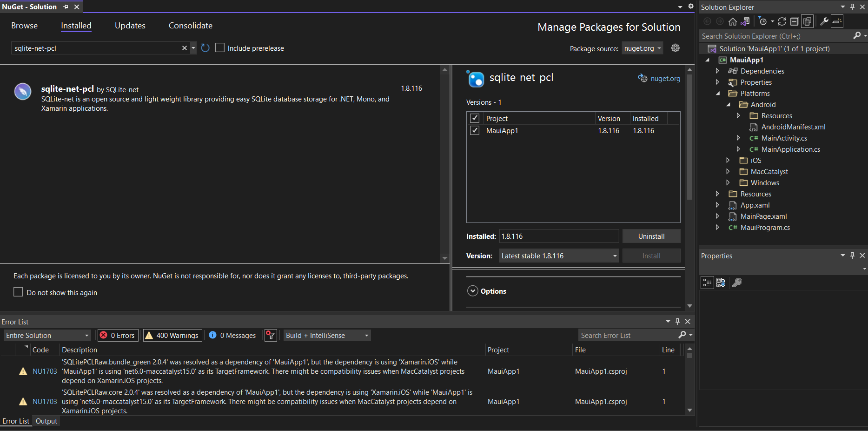Expand the iOS folder

point(728,160)
